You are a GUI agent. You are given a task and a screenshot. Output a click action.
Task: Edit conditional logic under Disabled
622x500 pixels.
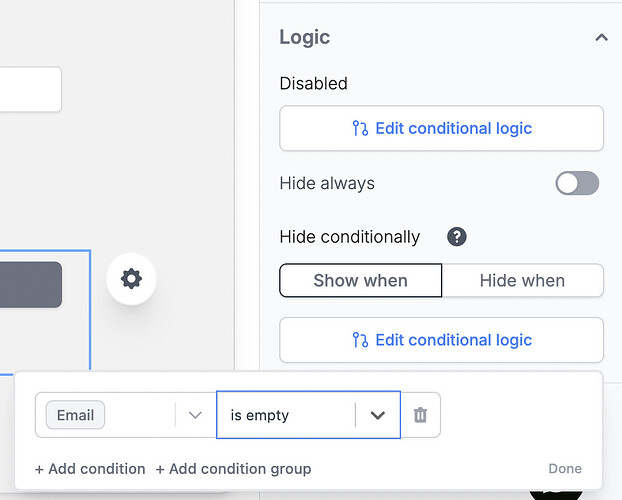click(441, 128)
